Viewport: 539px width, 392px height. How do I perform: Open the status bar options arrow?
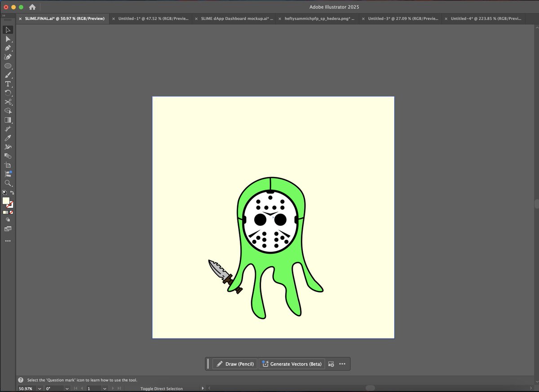pyautogui.click(x=203, y=388)
